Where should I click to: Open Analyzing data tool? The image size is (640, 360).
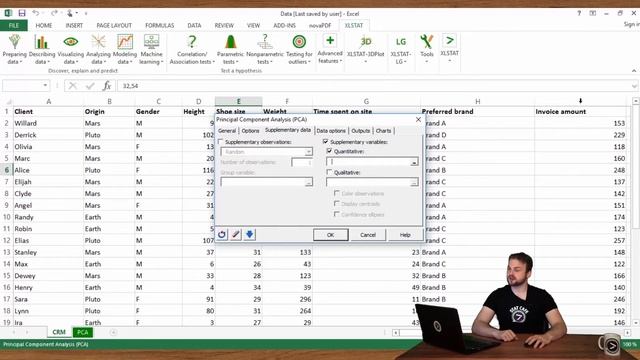coord(98,49)
